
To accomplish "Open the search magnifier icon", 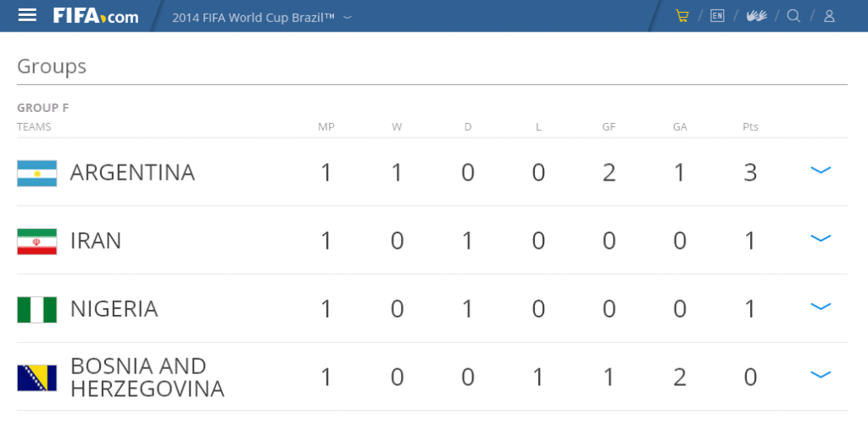I will (793, 16).
